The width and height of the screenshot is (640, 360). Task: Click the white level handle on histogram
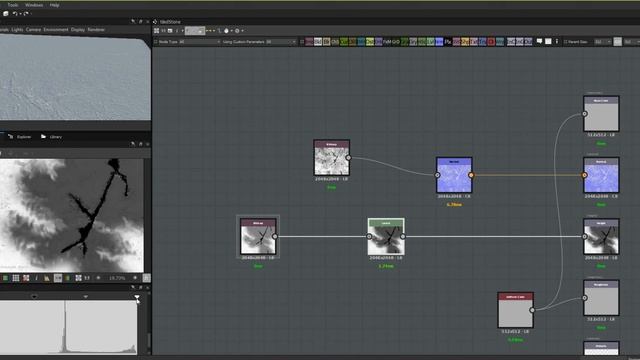[137, 297]
